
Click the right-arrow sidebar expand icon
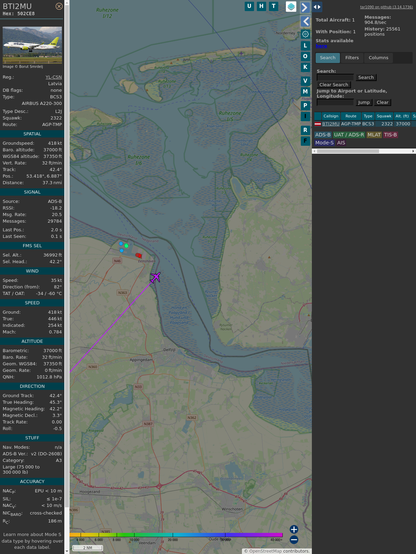(x=305, y=7)
